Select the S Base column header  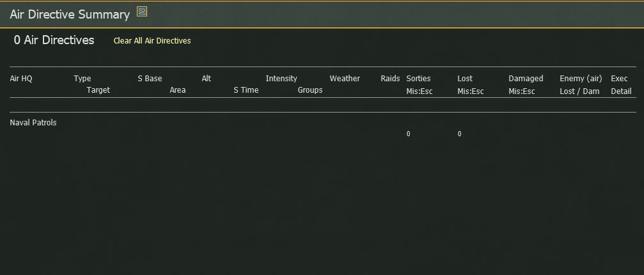(x=150, y=79)
